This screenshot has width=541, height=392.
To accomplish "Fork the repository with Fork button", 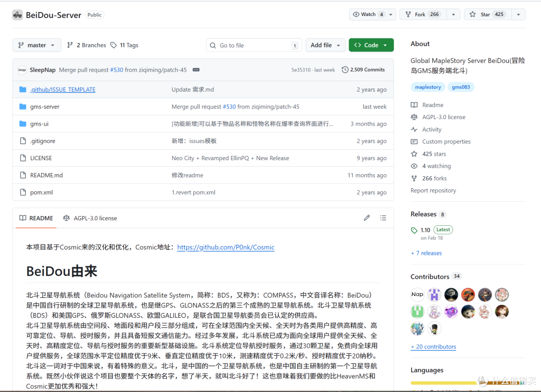I will [x=423, y=15].
